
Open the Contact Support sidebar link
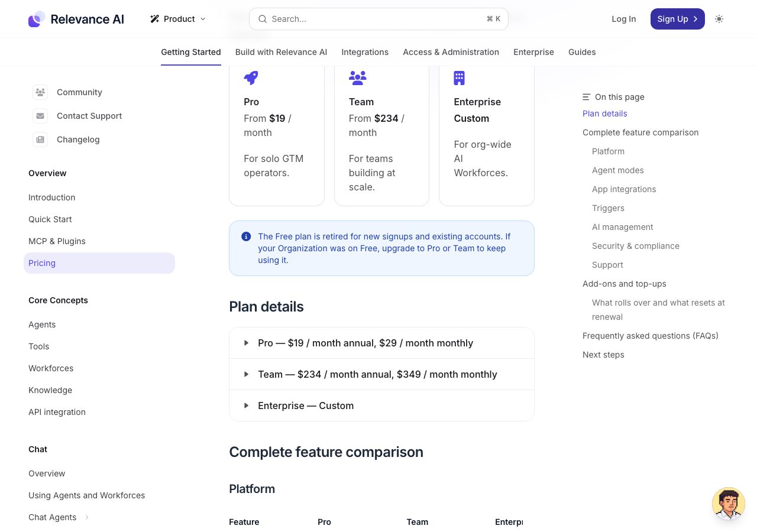tap(89, 116)
